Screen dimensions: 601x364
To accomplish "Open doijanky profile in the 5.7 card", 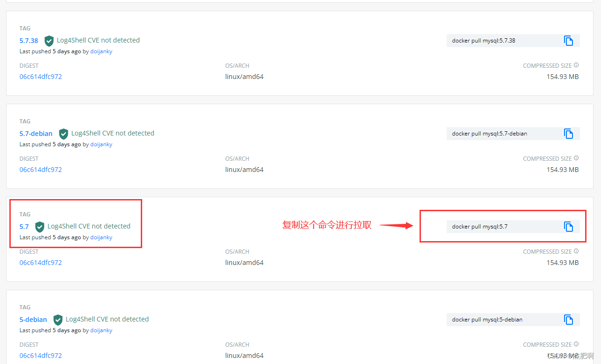I will (x=101, y=237).
